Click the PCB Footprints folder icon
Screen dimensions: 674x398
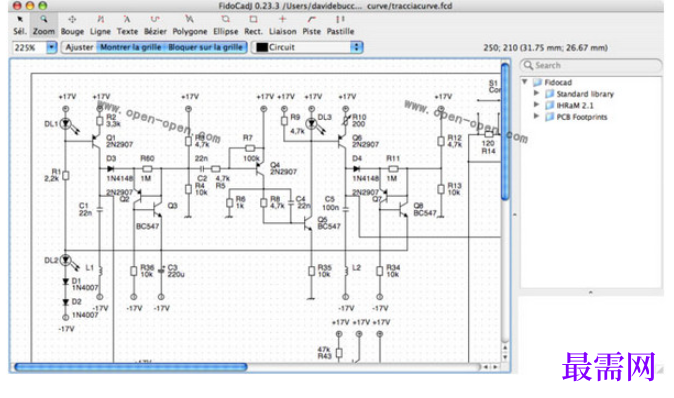(x=549, y=117)
